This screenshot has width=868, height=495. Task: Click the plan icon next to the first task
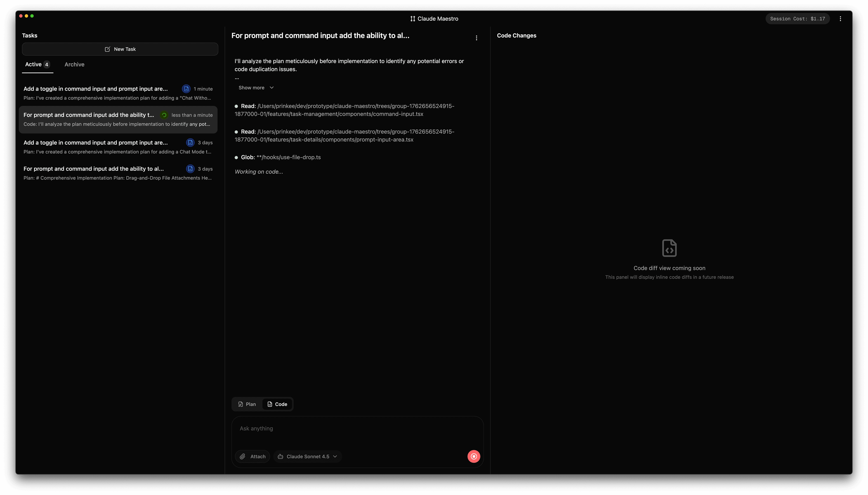tap(186, 89)
